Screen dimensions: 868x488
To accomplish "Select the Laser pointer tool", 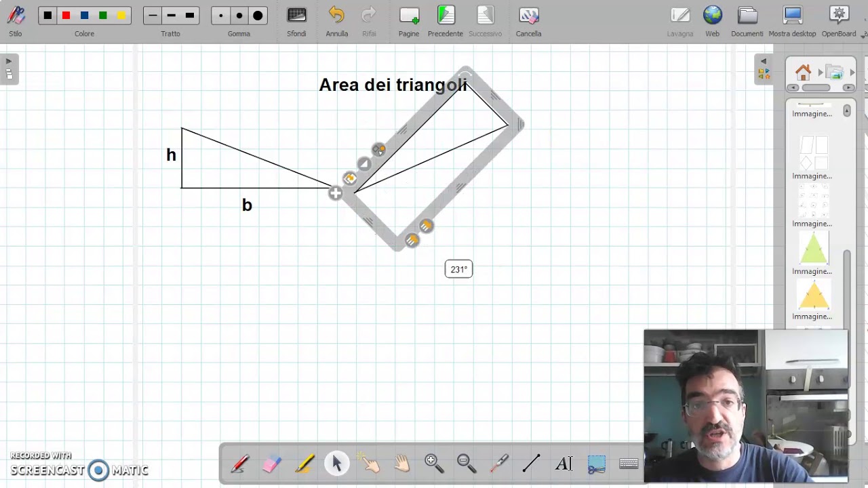I will 499,464.
